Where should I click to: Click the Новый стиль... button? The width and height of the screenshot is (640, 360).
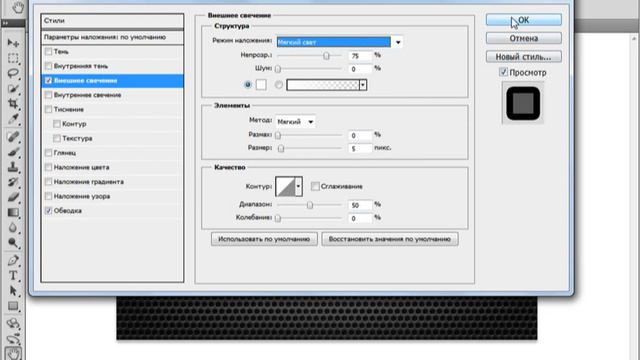click(x=524, y=57)
